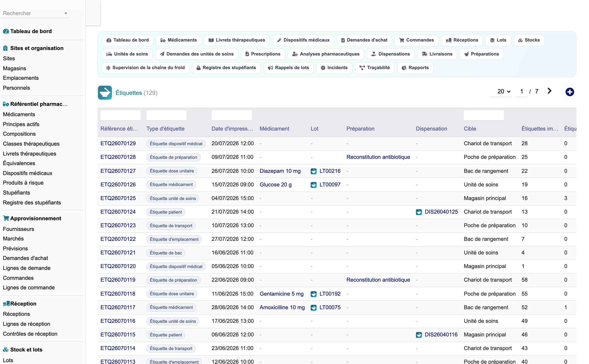Image resolution: width=589 pixels, height=364 pixels.
Task: Click the Référence étiquette filter field
Action: (x=120, y=115)
